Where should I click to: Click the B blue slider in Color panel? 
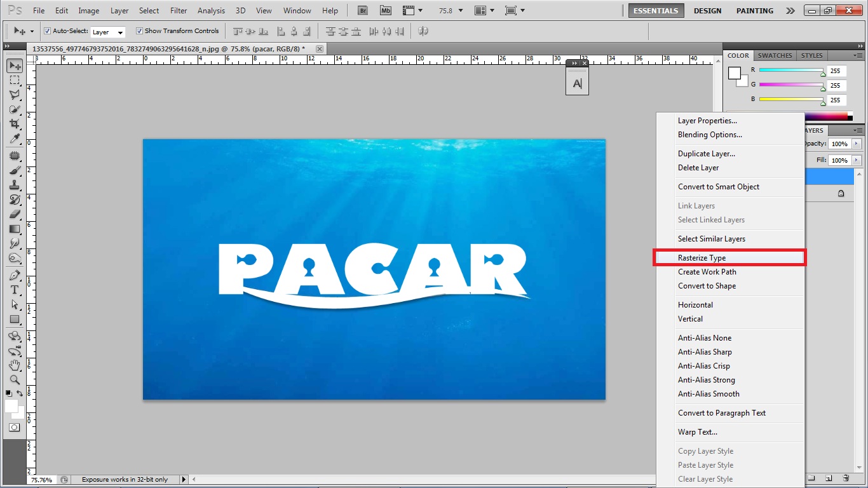(x=791, y=100)
